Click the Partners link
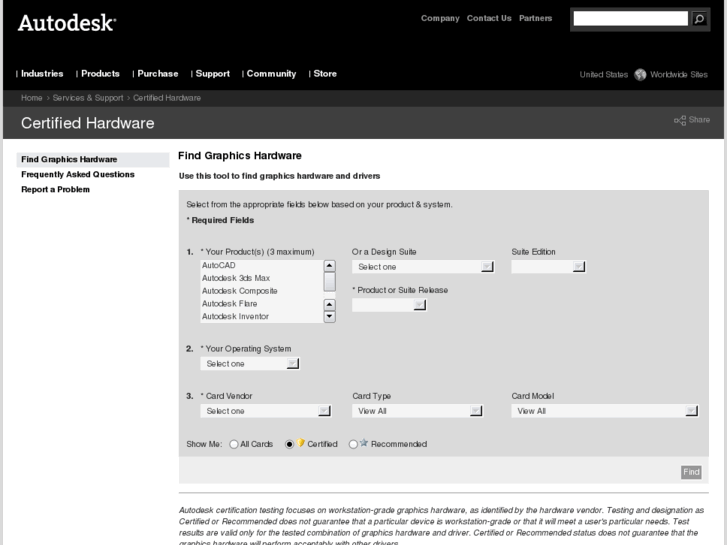This screenshot has height=545, width=727. [536, 19]
